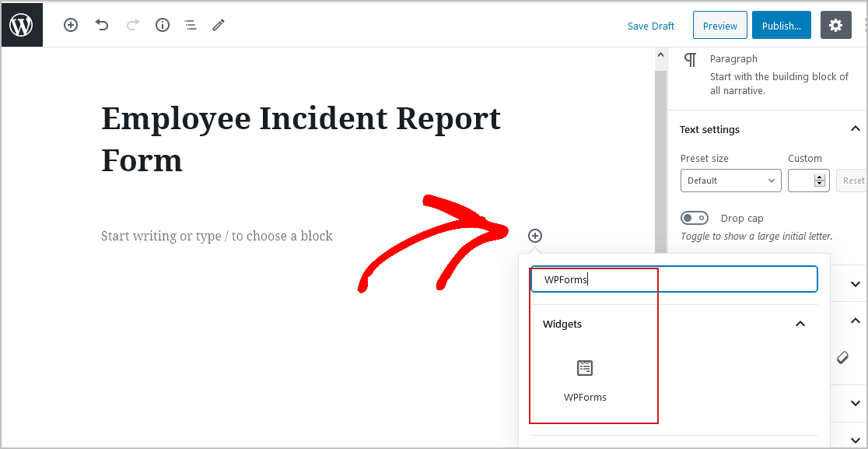Click the Employee Incident Report Form title
Viewport: 868px width, 449px height.
[x=301, y=139]
